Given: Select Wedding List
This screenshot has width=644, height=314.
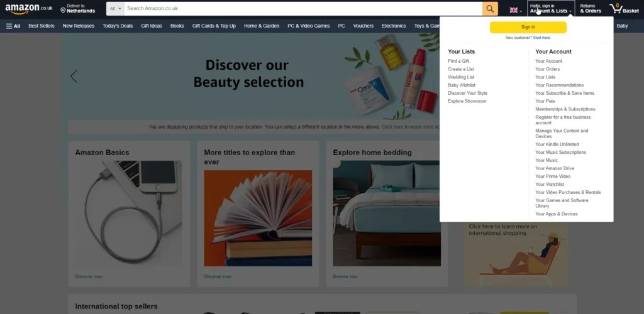Looking at the screenshot, I should tap(461, 77).
